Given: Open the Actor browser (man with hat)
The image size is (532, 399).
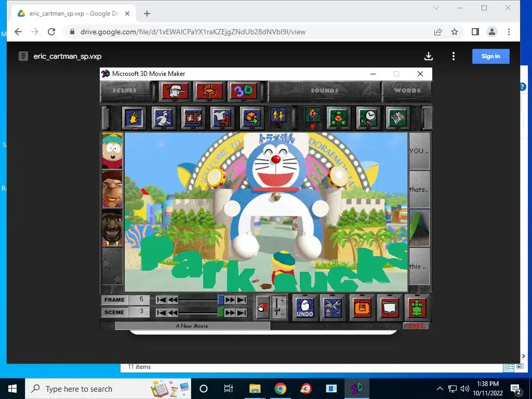Looking at the screenshot, I should pyautogui.click(x=175, y=91).
